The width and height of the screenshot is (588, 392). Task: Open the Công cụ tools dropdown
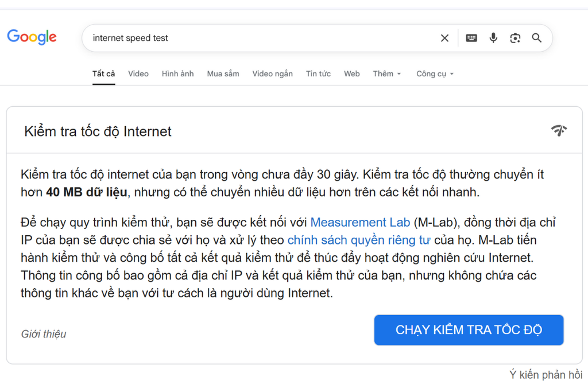click(435, 73)
